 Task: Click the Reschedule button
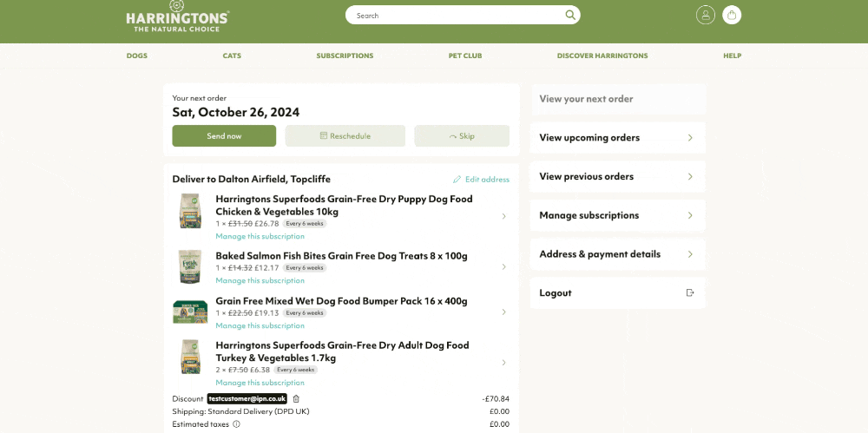pyautogui.click(x=345, y=135)
